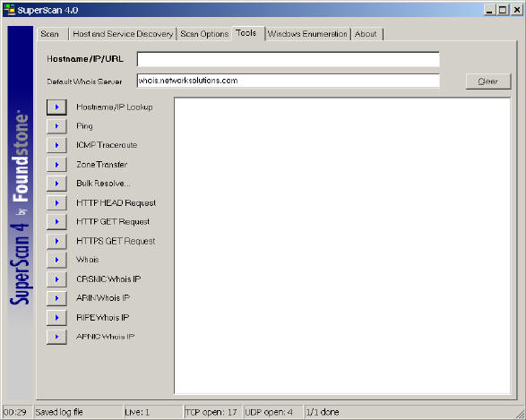This screenshot has height=420, width=526.
Task: Click the 'TCP open: 17' status entry
Action: tap(212, 412)
